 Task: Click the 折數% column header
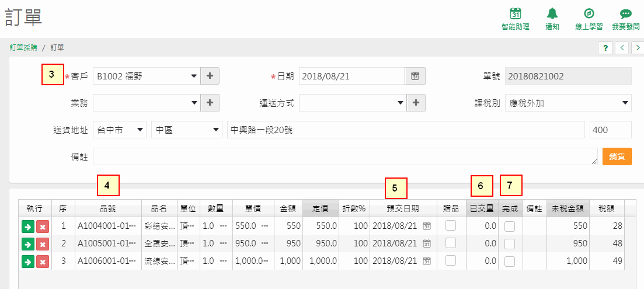pyautogui.click(x=354, y=208)
